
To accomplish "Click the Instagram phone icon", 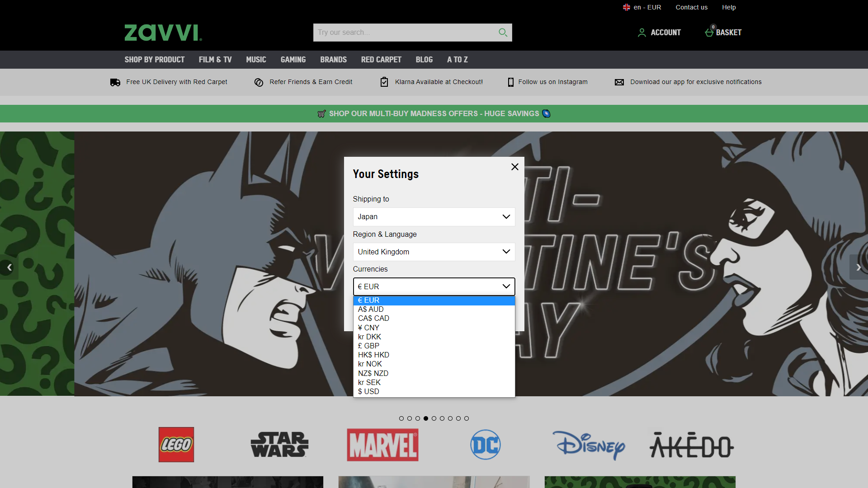I will [510, 82].
